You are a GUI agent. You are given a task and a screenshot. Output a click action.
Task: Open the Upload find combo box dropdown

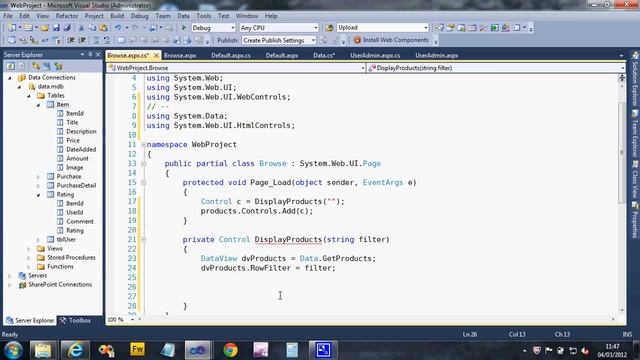(x=426, y=28)
